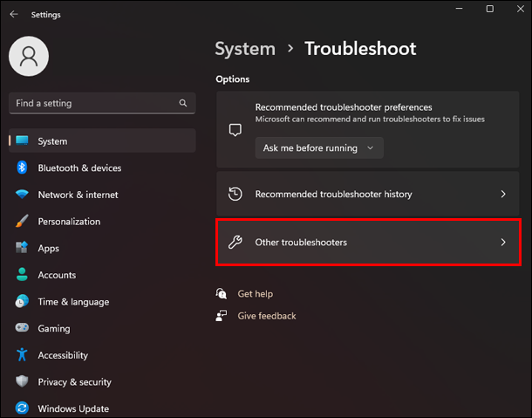Click the Accessibility figure icon
Viewport: 532px width, 418px height.
click(22, 355)
